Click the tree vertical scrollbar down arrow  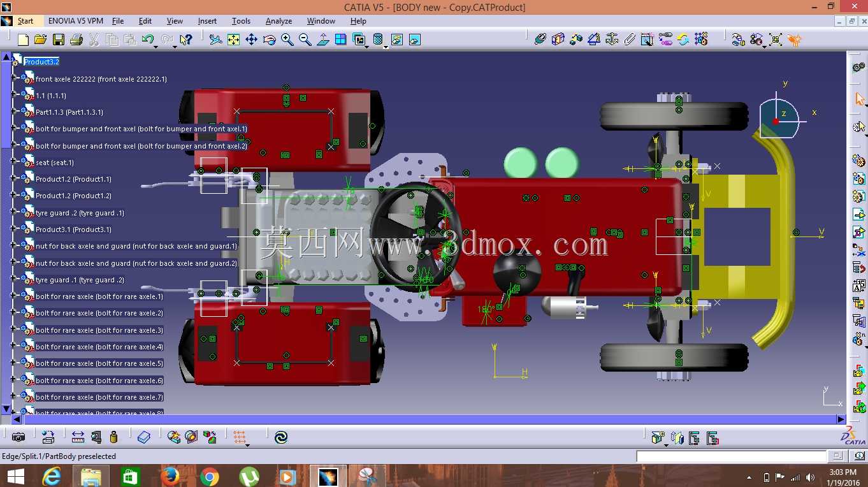click(x=6, y=409)
